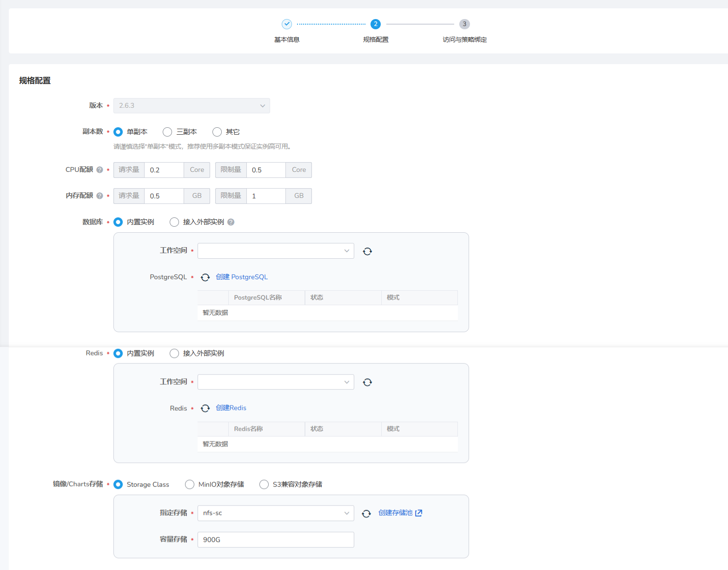Click help icon next to CPU配额
728x570 pixels.
click(99, 170)
